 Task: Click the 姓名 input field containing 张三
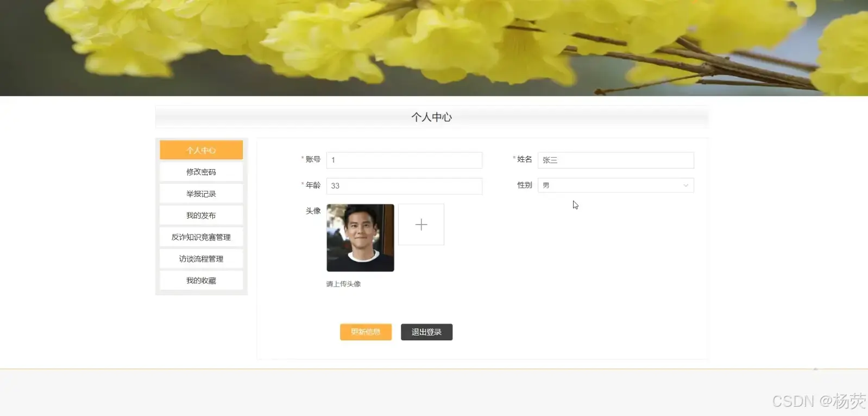click(x=616, y=160)
